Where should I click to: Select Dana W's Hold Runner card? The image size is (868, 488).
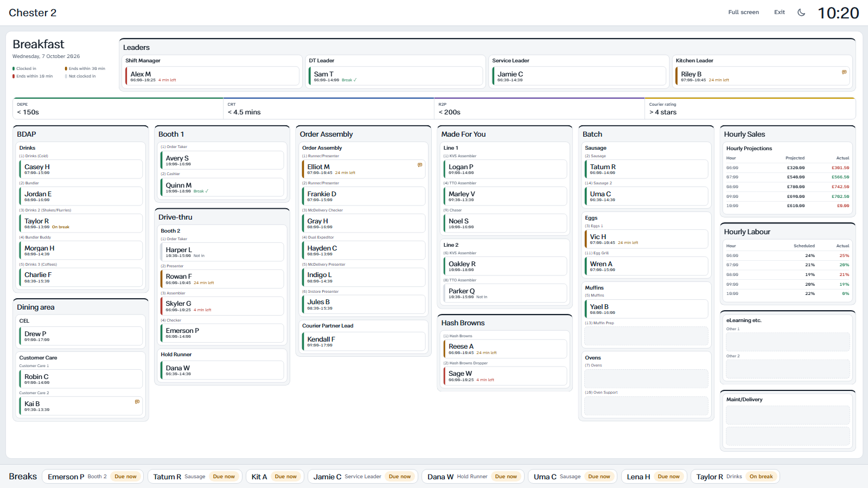click(222, 370)
